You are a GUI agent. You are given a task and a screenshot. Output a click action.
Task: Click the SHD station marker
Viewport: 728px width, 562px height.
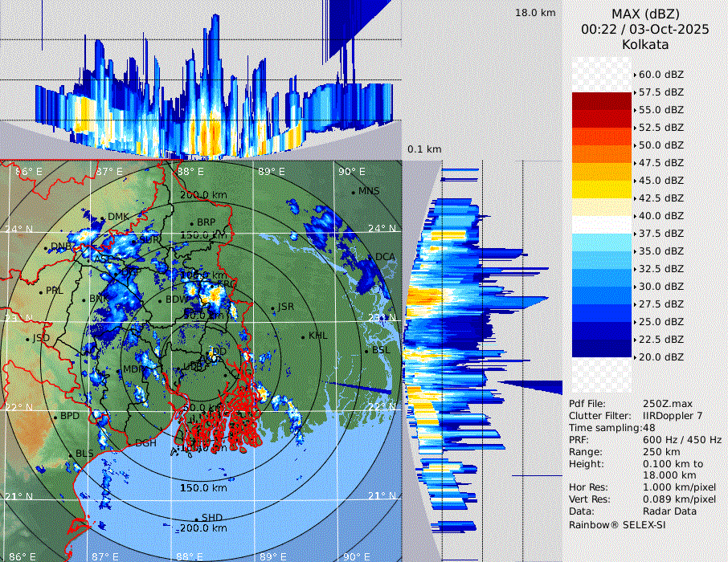pos(197,518)
